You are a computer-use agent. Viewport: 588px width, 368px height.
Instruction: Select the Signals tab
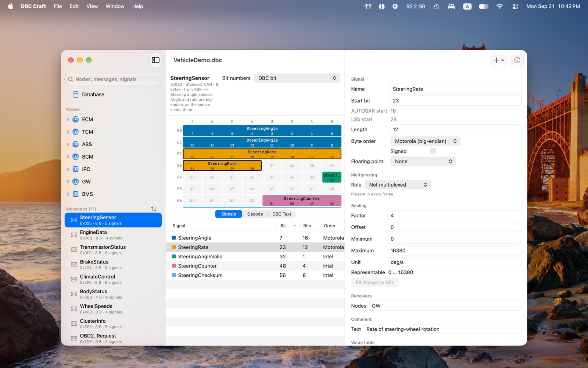pos(229,214)
